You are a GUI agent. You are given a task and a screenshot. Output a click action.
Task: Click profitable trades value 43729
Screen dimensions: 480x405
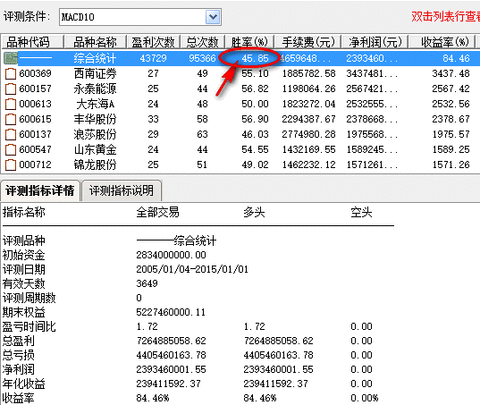pos(153,58)
